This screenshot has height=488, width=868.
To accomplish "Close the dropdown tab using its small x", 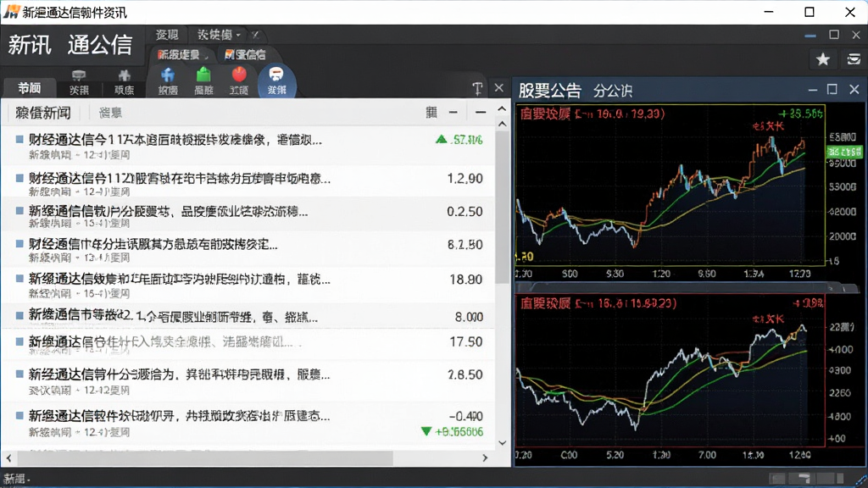I will click(x=255, y=35).
